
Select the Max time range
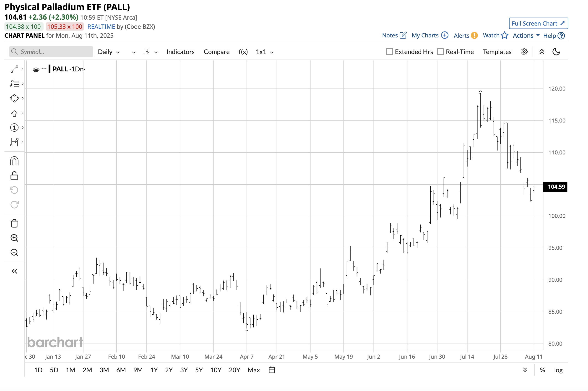point(253,370)
